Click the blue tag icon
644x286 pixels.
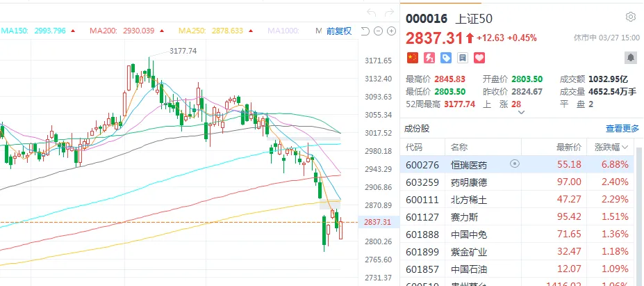[x=446, y=58]
